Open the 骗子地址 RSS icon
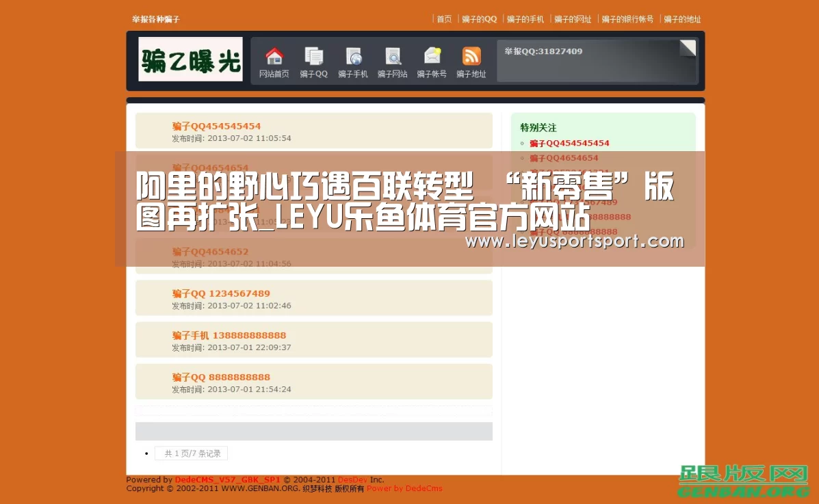 pos(471,56)
